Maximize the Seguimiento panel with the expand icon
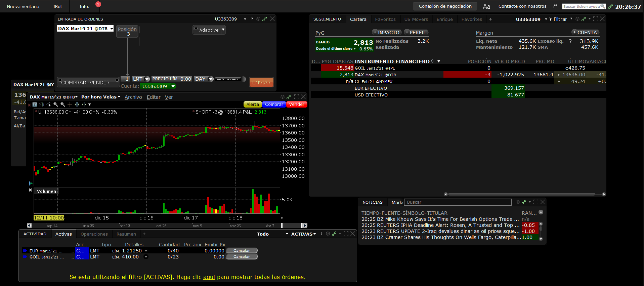Screen dimensions: 644x286 596,19
